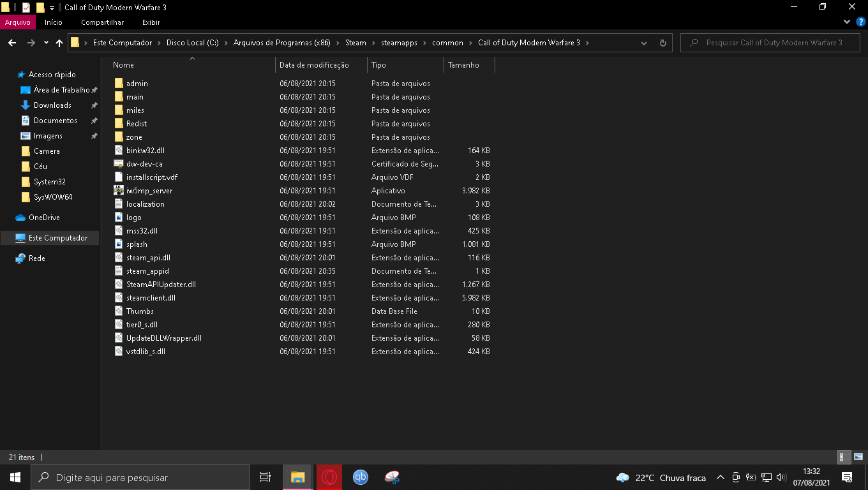Viewport: 868px width, 490px height.
Task: Go up one folder level arrow
Action: click(x=59, y=43)
